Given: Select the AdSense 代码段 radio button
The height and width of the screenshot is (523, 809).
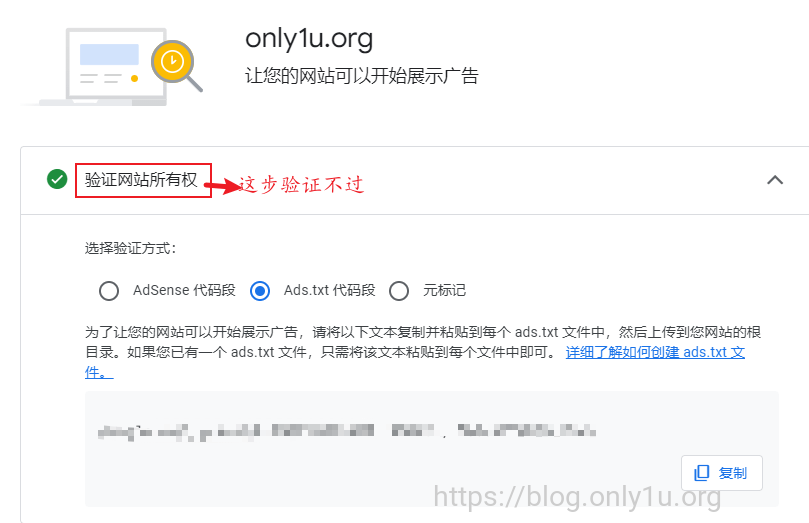Looking at the screenshot, I should point(109,291).
